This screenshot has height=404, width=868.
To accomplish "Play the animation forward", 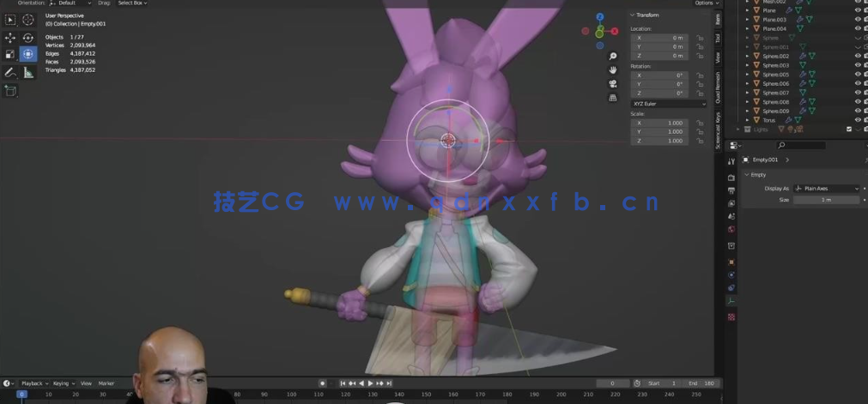I will [370, 383].
